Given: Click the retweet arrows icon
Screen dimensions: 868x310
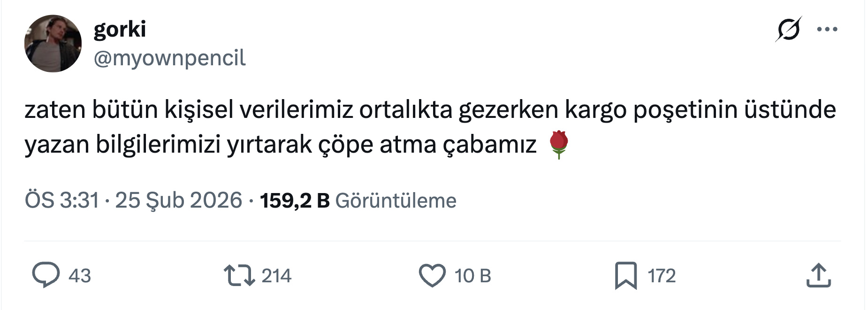Looking at the screenshot, I should click(x=239, y=275).
